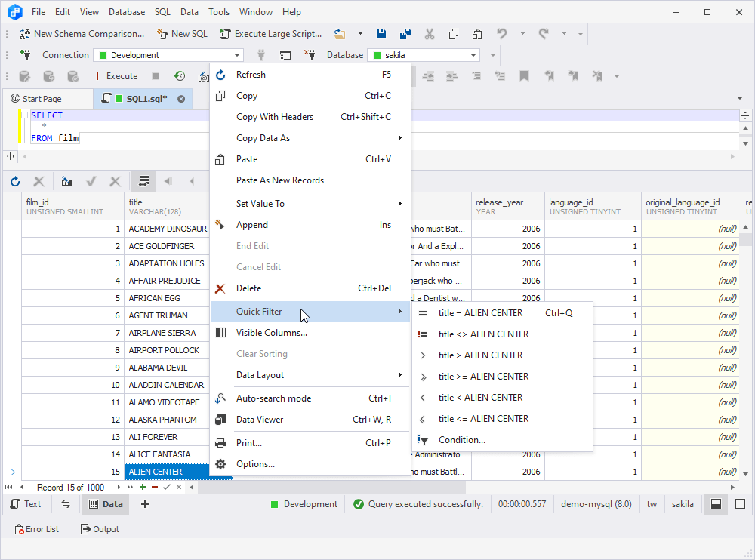The width and height of the screenshot is (755, 560).
Task: Click the Execute button
Action: [x=122, y=75]
